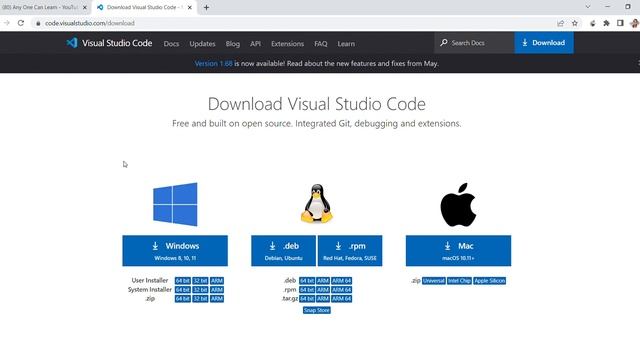Image resolution: width=640 pixels, height=360 pixels.
Task: Select Linux .rpm ARM 64
Action: pyautogui.click(x=341, y=290)
